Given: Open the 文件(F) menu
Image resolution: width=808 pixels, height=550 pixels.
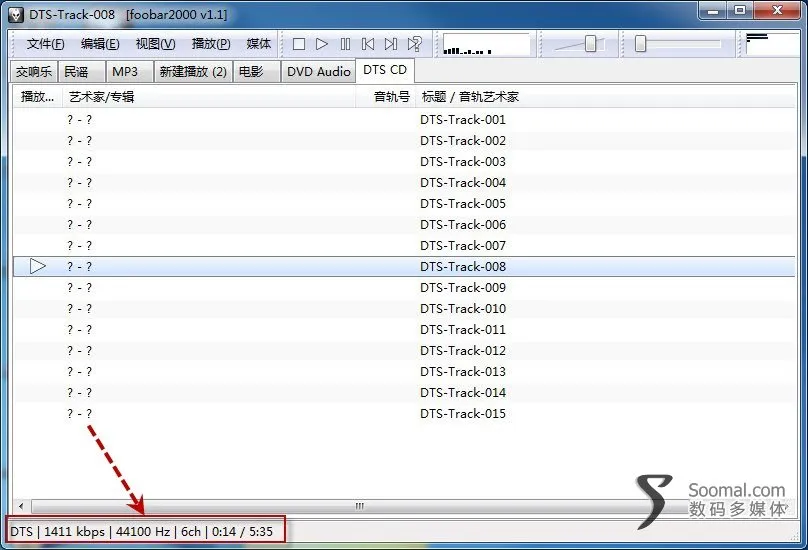Looking at the screenshot, I should 45,44.
